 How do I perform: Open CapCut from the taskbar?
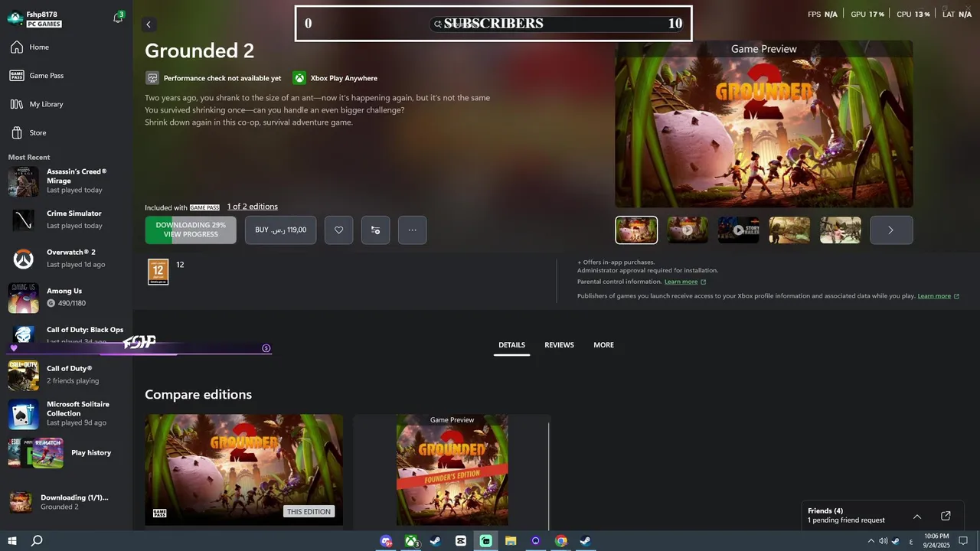tap(461, 541)
